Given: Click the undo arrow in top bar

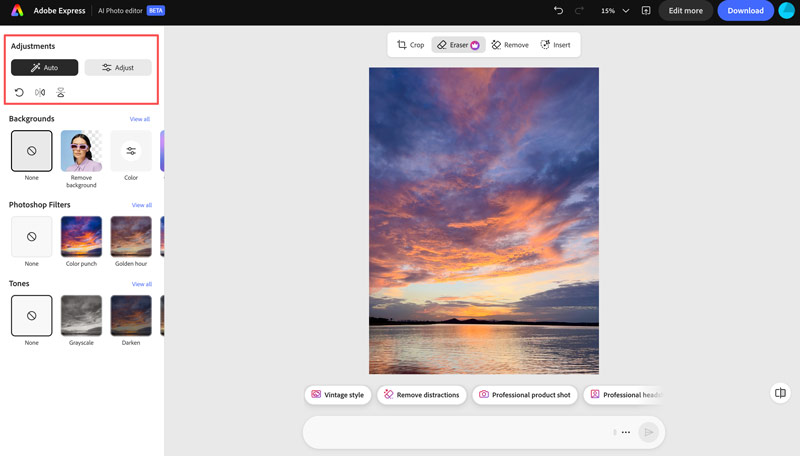Looking at the screenshot, I should pyautogui.click(x=558, y=10).
